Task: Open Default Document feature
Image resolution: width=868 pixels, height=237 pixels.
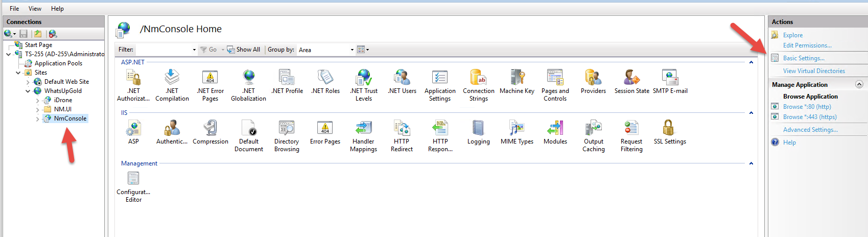Action: [x=249, y=136]
